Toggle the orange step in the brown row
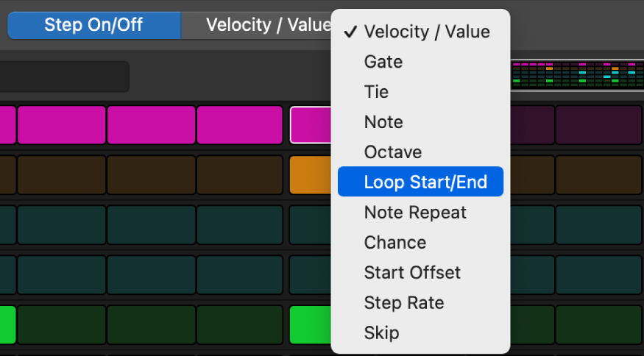 pyautogui.click(x=311, y=174)
